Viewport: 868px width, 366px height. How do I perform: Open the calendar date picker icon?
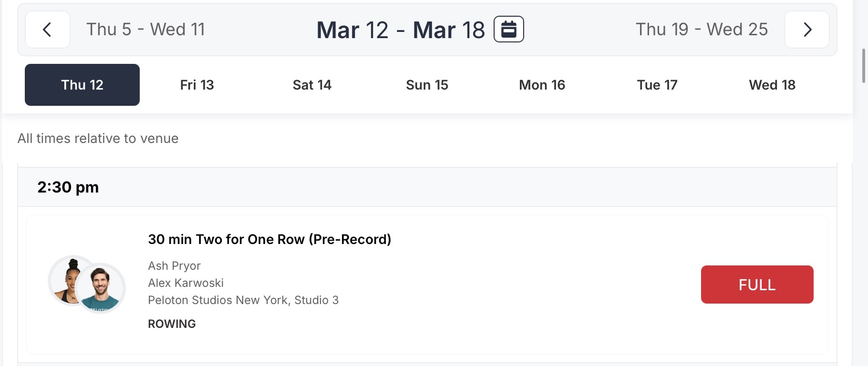coord(508,29)
